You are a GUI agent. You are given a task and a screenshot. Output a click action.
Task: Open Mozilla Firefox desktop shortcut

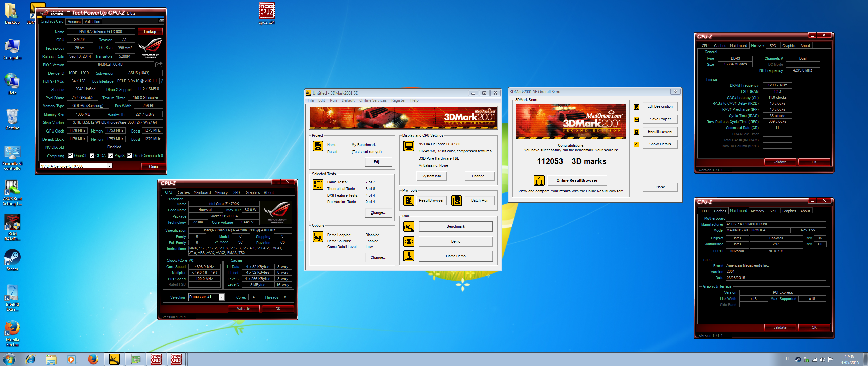pos(13,334)
